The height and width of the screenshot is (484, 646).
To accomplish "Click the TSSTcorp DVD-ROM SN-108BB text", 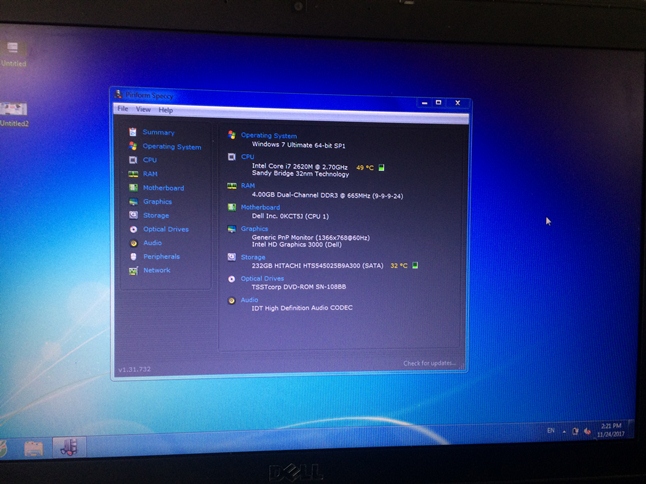I will point(299,287).
